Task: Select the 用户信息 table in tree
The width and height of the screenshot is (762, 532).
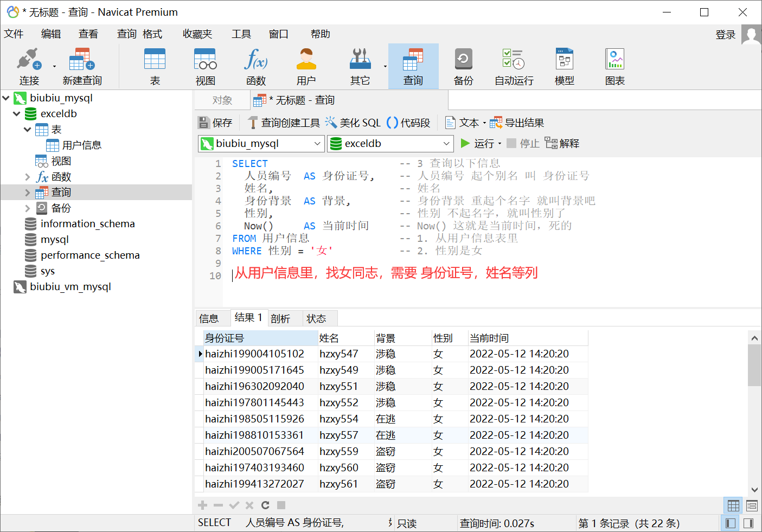Action: tap(82, 145)
